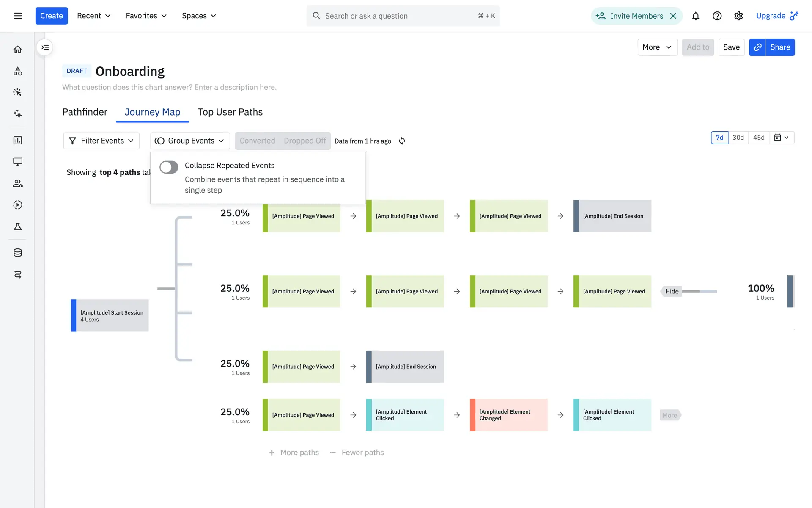
Task: Expand the Filter Events dropdown
Action: pyautogui.click(x=101, y=141)
